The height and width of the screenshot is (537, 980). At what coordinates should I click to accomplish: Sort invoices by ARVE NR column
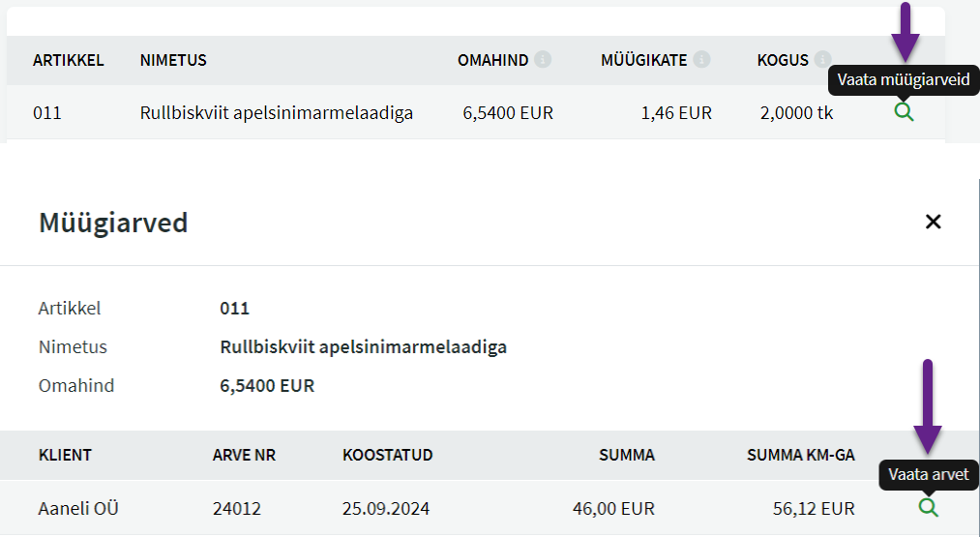244,455
